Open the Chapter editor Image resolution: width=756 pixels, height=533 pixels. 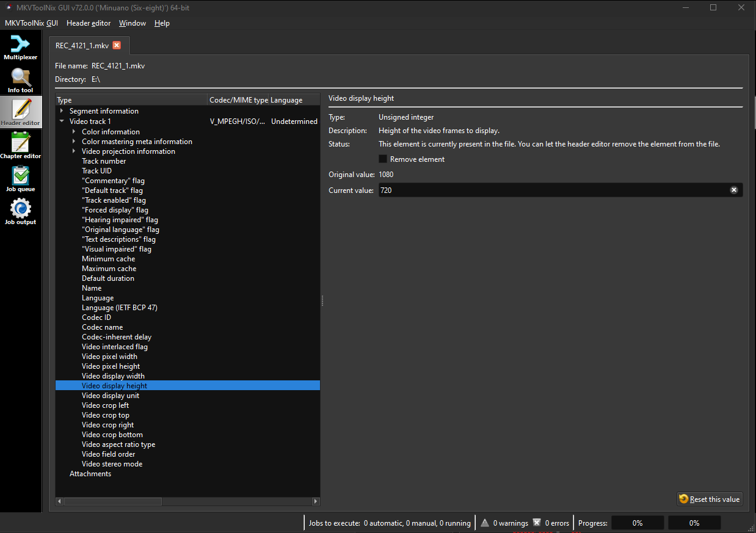21,145
